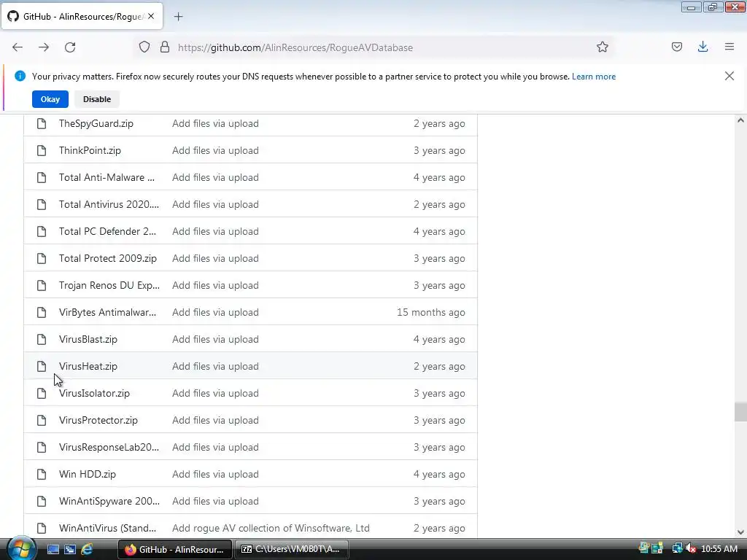Open a new browser tab
The width and height of the screenshot is (747, 560).
pos(178,17)
